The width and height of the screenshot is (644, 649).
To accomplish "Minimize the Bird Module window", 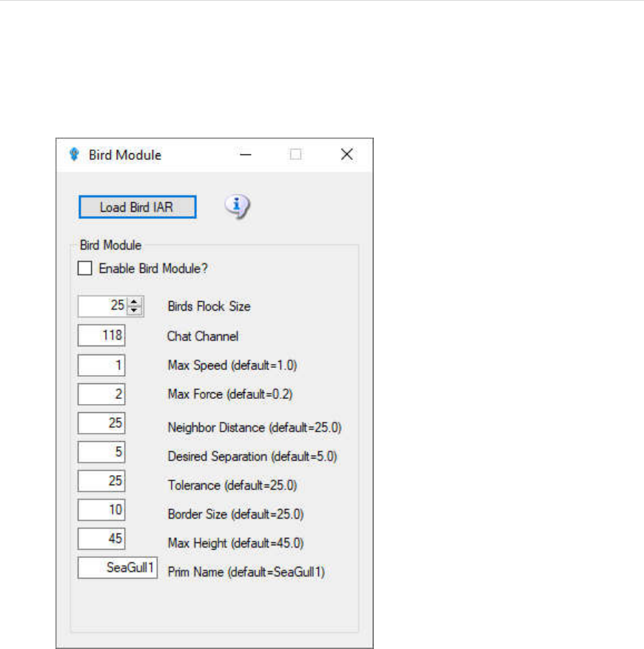I will [246, 155].
